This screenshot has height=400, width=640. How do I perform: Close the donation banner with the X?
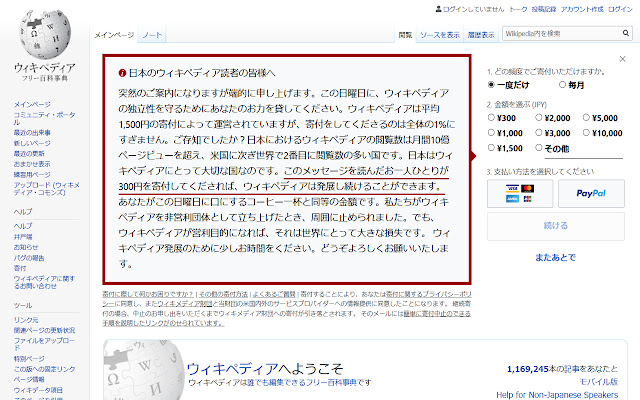pos(622,59)
